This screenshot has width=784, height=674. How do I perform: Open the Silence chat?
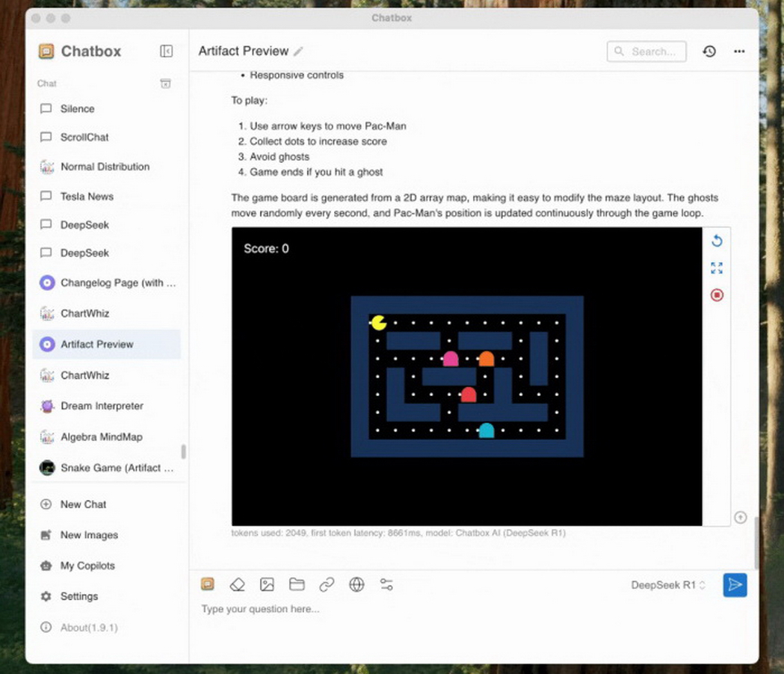[106, 108]
